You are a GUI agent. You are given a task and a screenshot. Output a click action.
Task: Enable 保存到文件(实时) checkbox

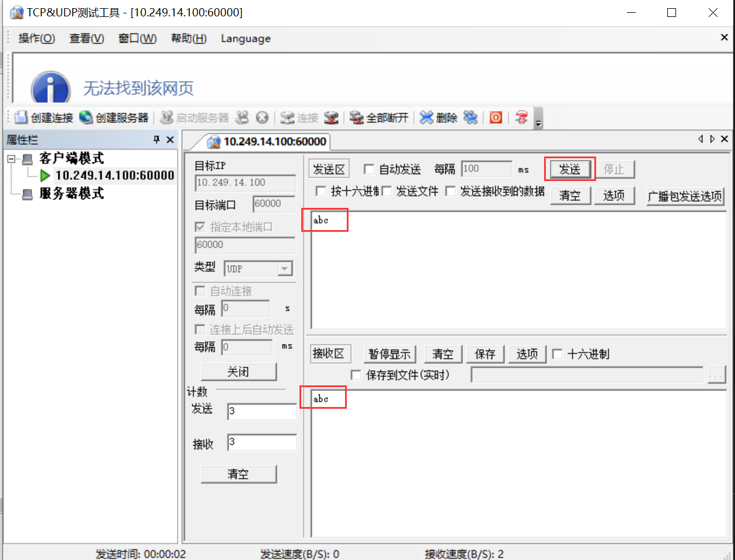(356, 375)
